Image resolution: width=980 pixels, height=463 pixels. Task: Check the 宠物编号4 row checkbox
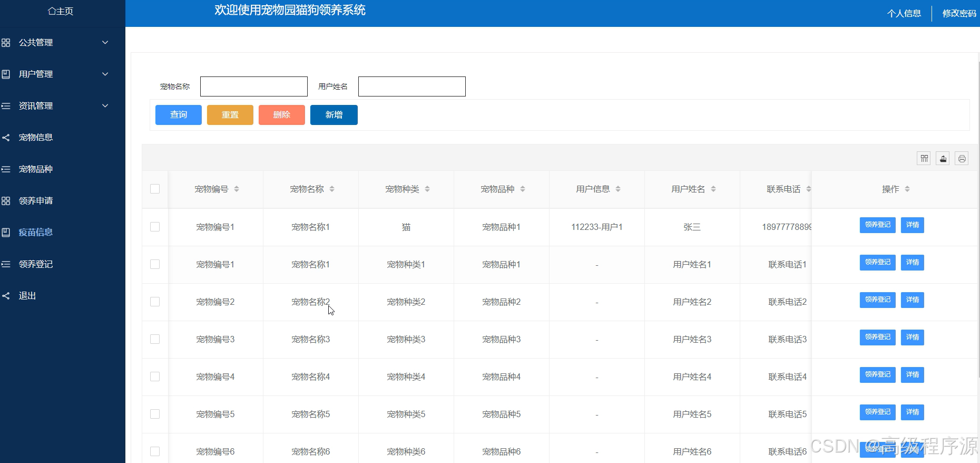coord(155,377)
